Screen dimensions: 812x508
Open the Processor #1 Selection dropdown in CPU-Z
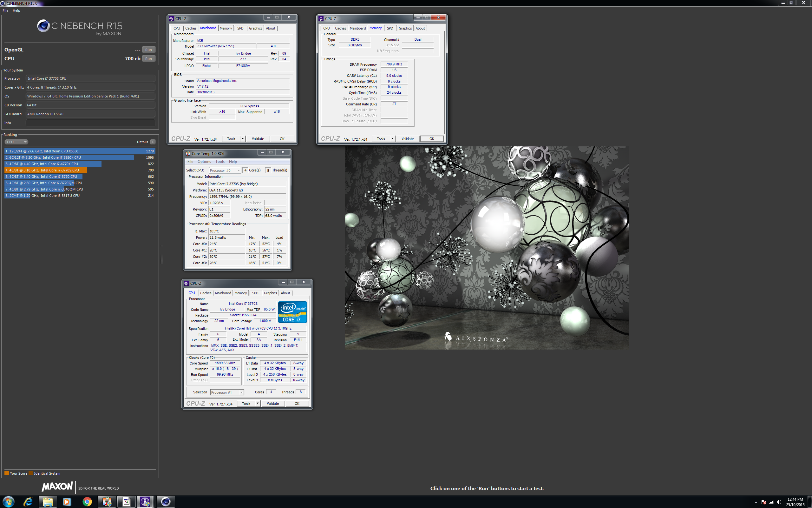[227, 392]
